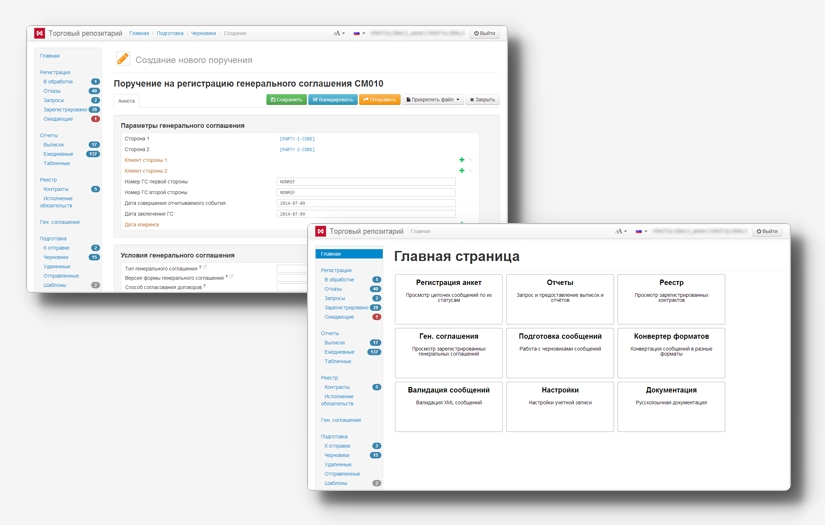Click the Номер ГС первой стороны field

pos(365,182)
